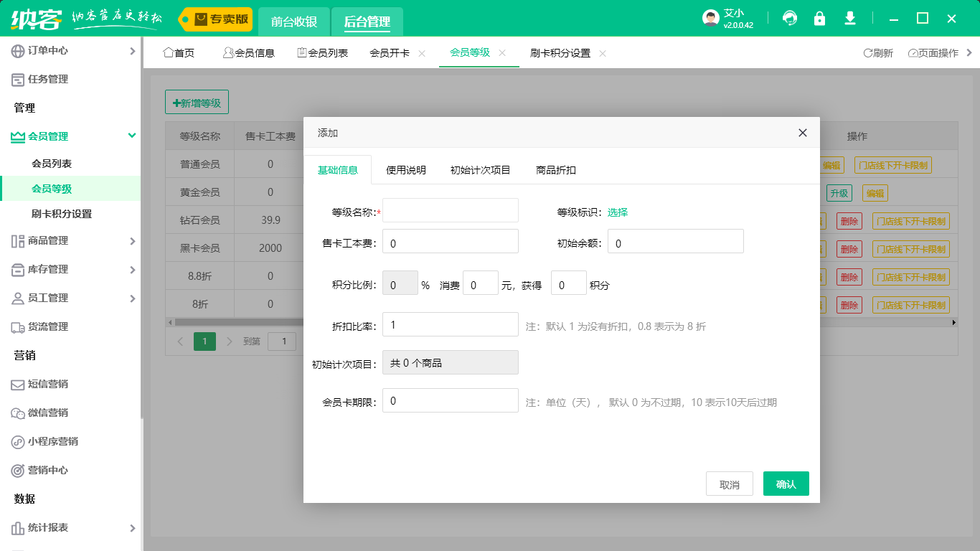Click the user avatar 艾小
The height and width of the screenshot is (551, 980).
711,19
